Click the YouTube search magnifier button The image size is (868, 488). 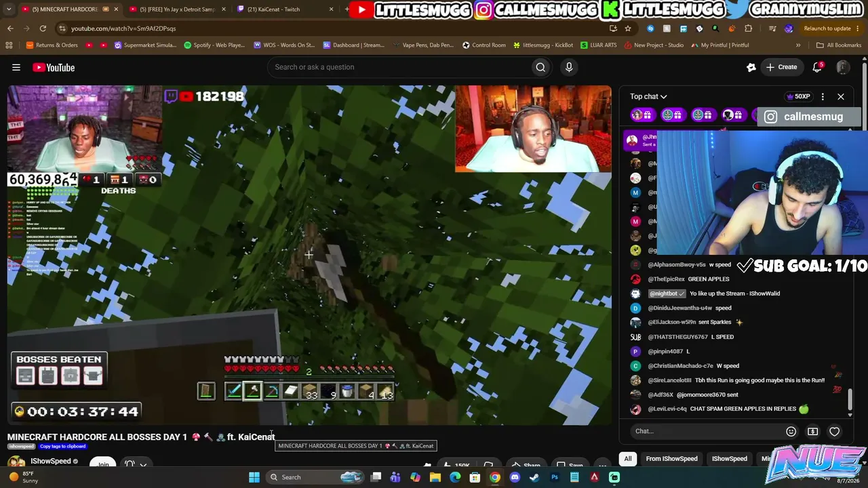point(540,67)
